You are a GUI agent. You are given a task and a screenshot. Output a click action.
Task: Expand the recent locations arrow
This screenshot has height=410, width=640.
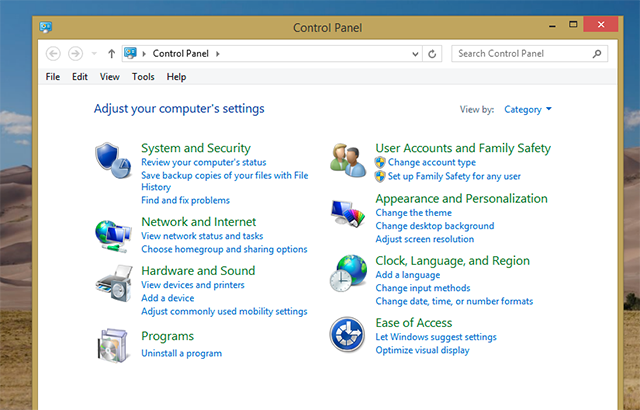pos(94,53)
